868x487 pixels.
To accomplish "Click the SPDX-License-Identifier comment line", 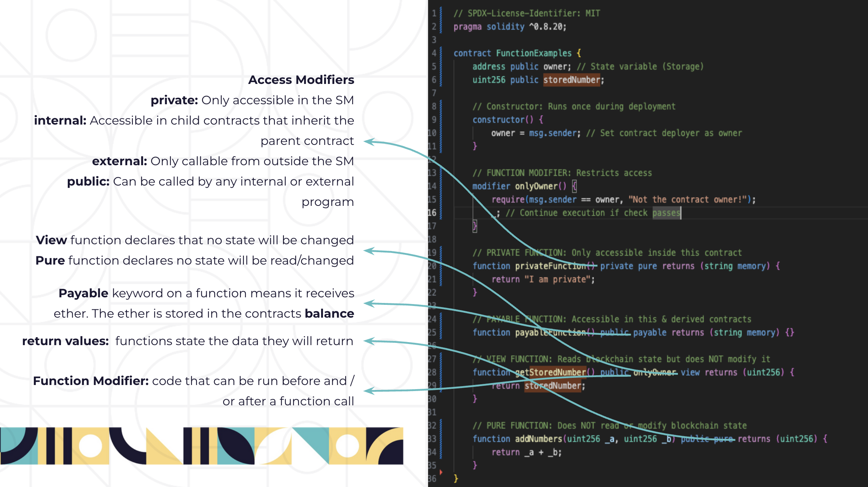I will [527, 13].
